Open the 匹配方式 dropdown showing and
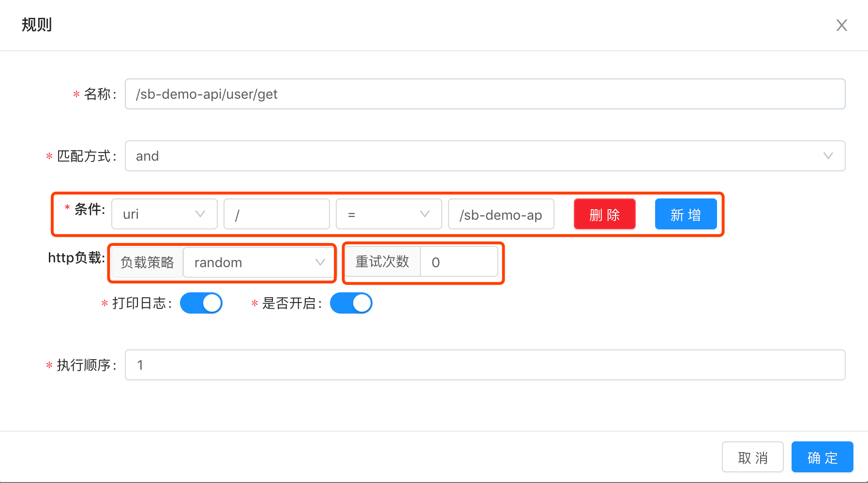This screenshot has width=868, height=483. pos(485,156)
